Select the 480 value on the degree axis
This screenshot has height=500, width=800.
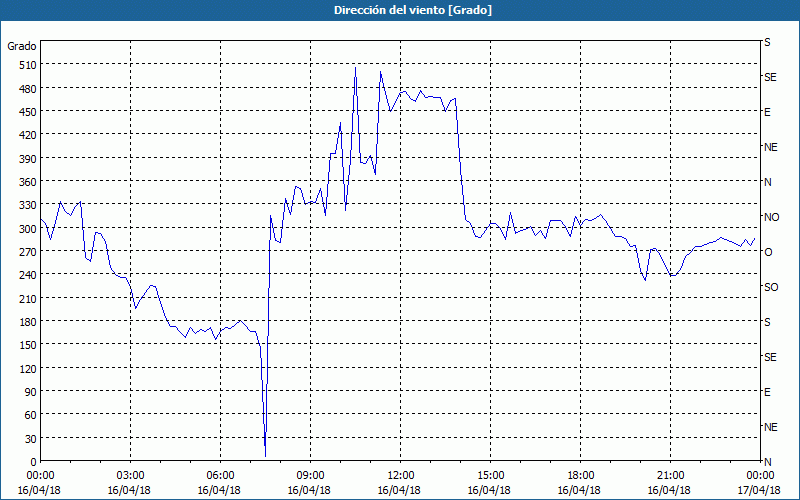pos(28,88)
